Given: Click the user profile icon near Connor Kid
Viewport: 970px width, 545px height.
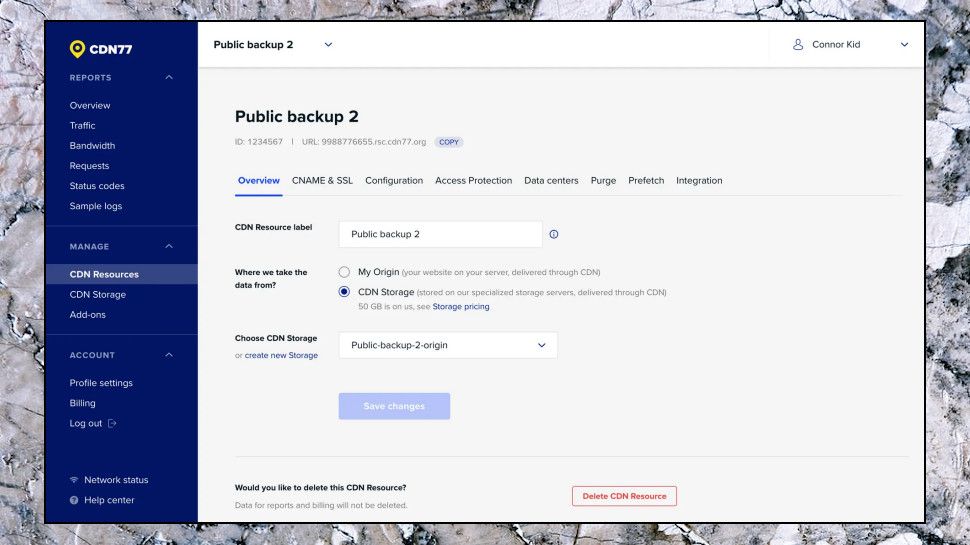Looking at the screenshot, I should (798, 45).
